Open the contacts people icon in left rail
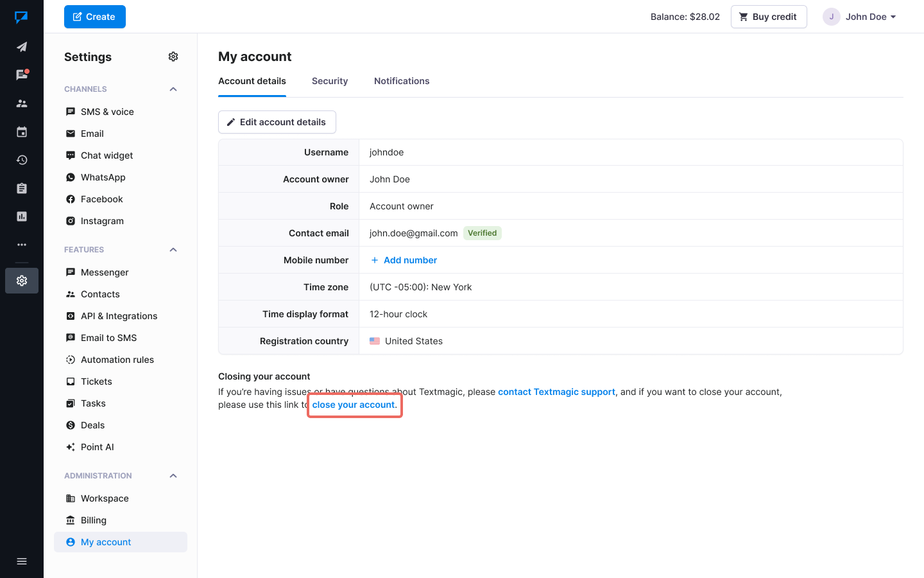 click(x=22, y=103)
